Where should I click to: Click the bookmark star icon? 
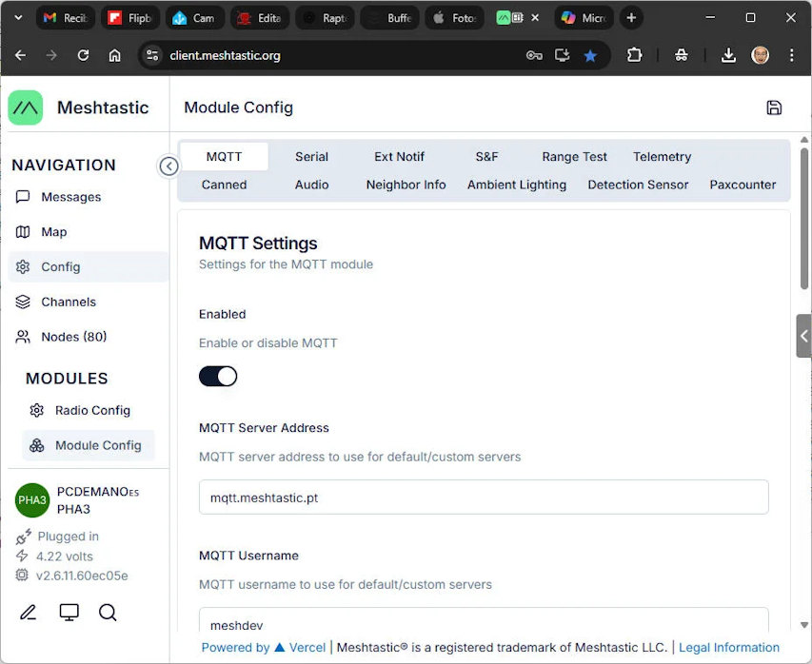coord(590,55)
